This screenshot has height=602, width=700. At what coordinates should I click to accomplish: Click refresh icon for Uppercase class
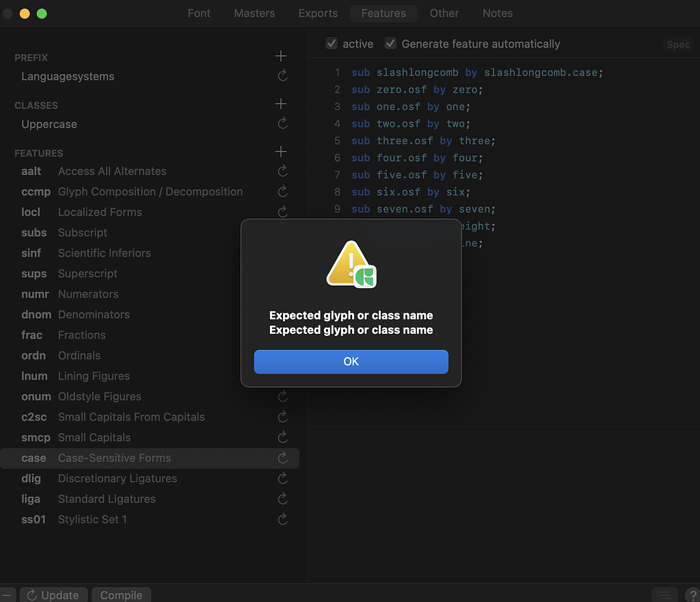pos(282,124)
